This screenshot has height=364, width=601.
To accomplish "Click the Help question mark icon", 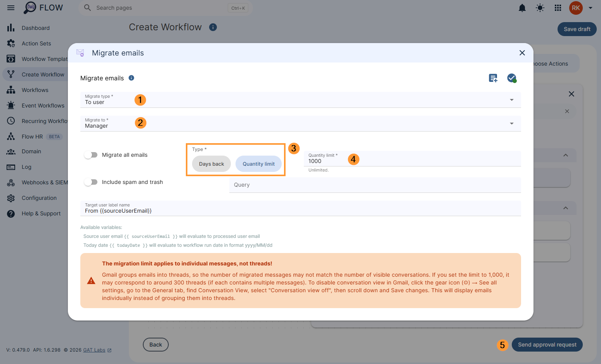I will pyautogui.click(x=11, y=214).
